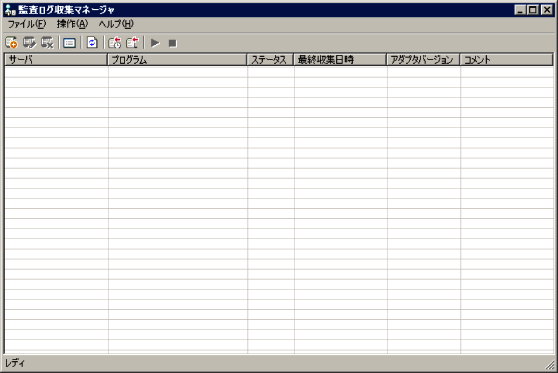Click the play (start) toolbar button
This screenshot has height=373, width=558.
click(x=155, y=43)
